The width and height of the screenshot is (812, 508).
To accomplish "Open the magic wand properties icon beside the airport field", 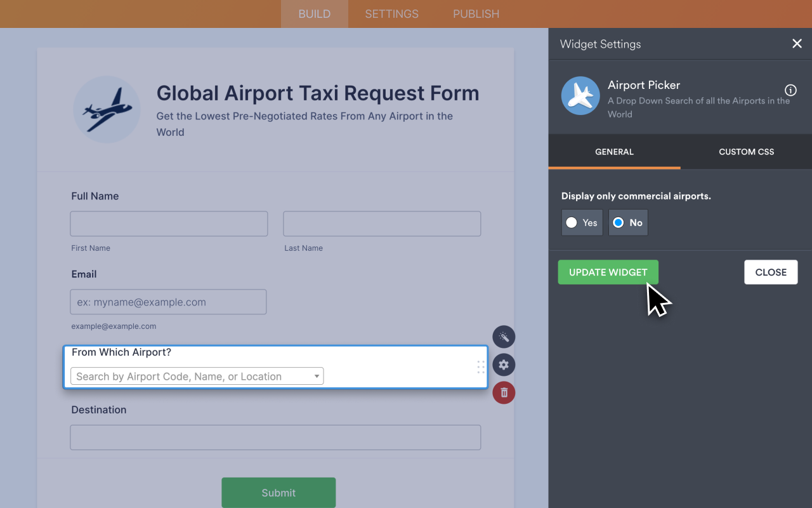I will pos(504,337).
